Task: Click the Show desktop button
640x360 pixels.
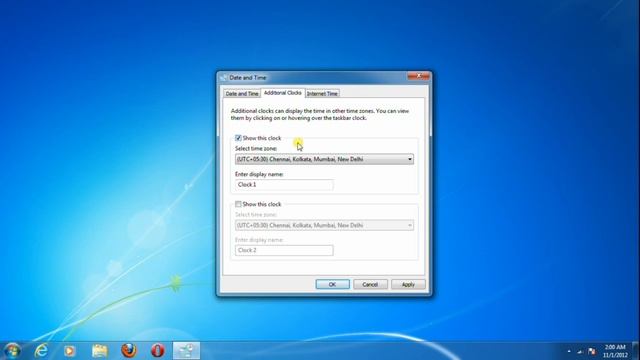Action: click(635, 351)
